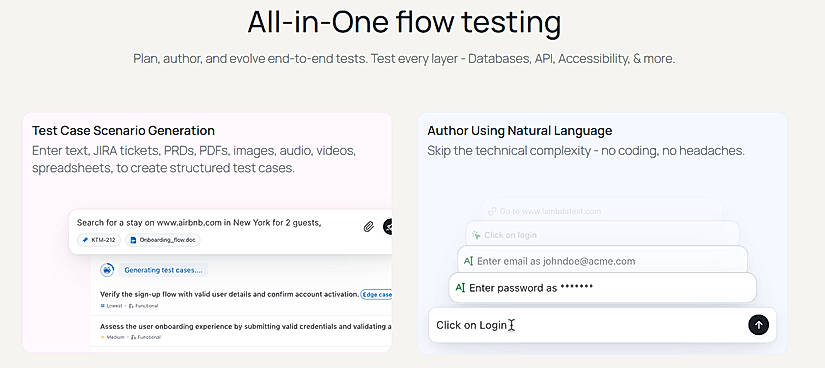
Task: Click the link icon beside 'Go to www.lambdatest.com'
Action: point(492,211)
